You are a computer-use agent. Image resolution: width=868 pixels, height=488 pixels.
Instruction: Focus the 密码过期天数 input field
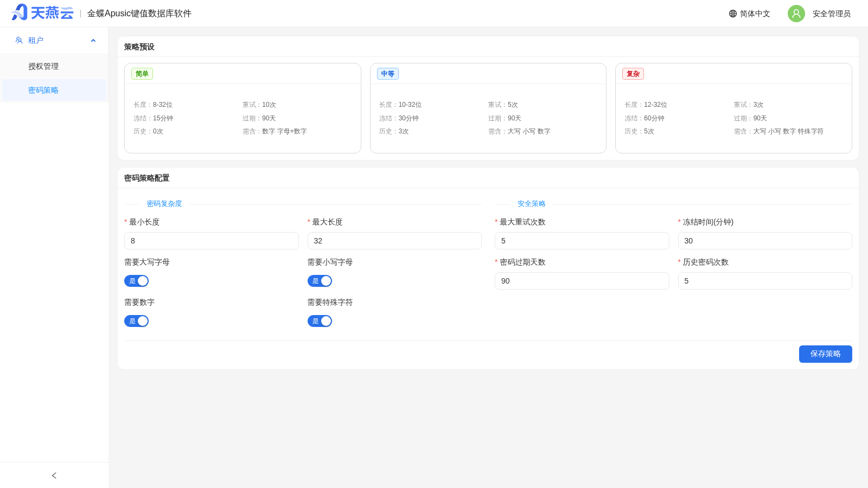[x=582, y=281]
